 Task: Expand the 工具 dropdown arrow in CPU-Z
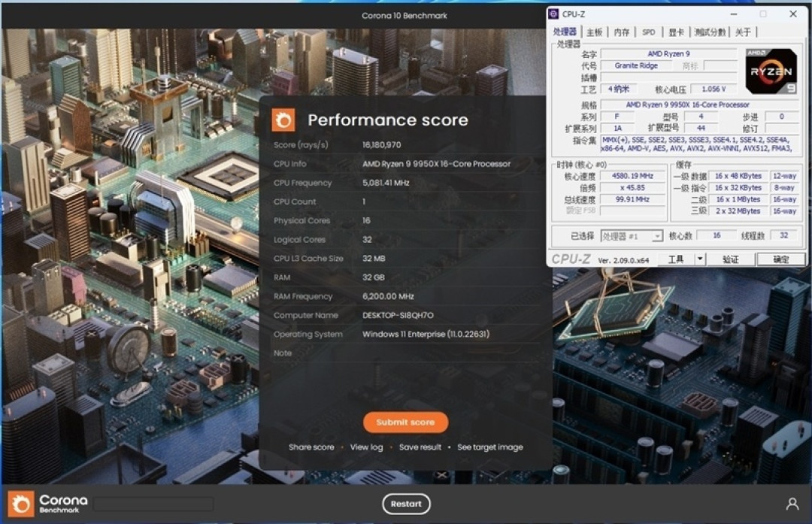(700, 259)
